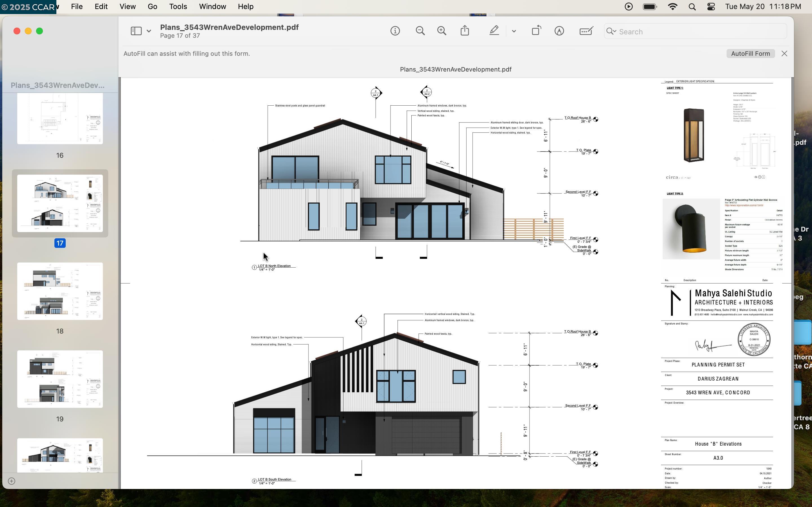812x507 pixels.
Task: Click the Share icon in toolbar
Action: (465, 31)
